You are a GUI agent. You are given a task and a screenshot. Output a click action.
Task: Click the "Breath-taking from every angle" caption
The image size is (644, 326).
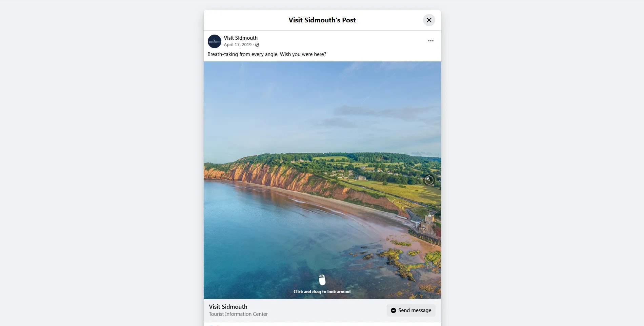click(267, 54)
